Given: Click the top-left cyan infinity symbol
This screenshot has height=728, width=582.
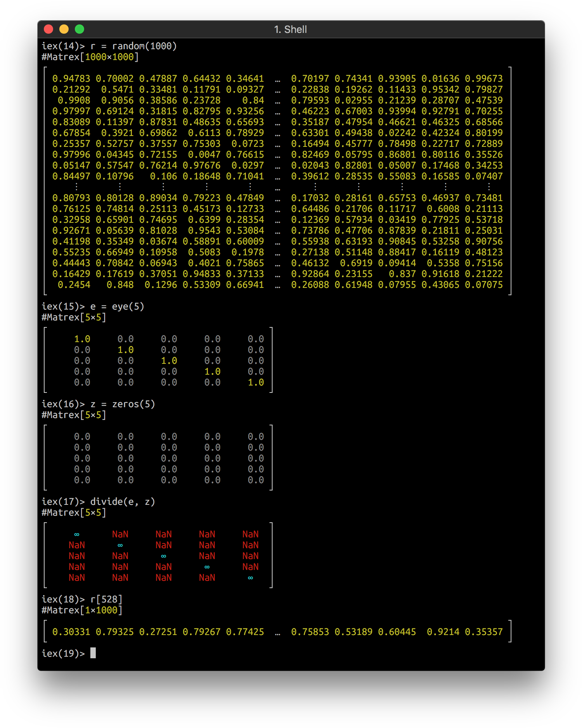Looking at the screenshot, I should 77,535.
